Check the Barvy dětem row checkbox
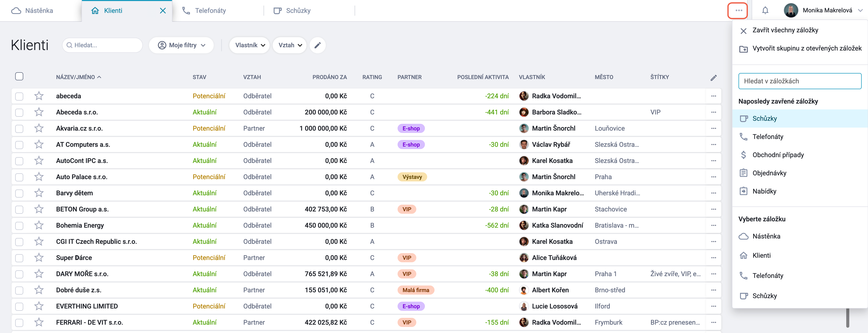 pyautogui.click(x=19, y=193)
